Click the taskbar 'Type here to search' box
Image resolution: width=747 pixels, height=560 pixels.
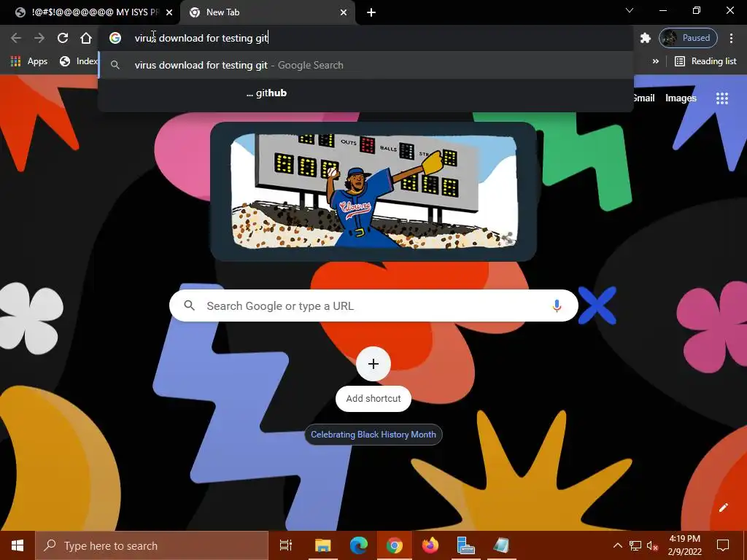click(x=152, y=545)
